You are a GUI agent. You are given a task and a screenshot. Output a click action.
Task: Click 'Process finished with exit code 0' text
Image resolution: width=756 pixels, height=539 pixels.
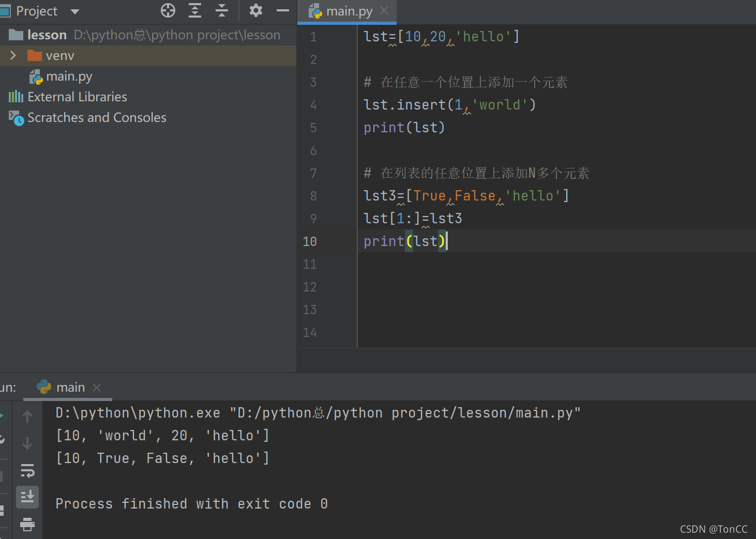pyautogui.click(x=191, y=504)
